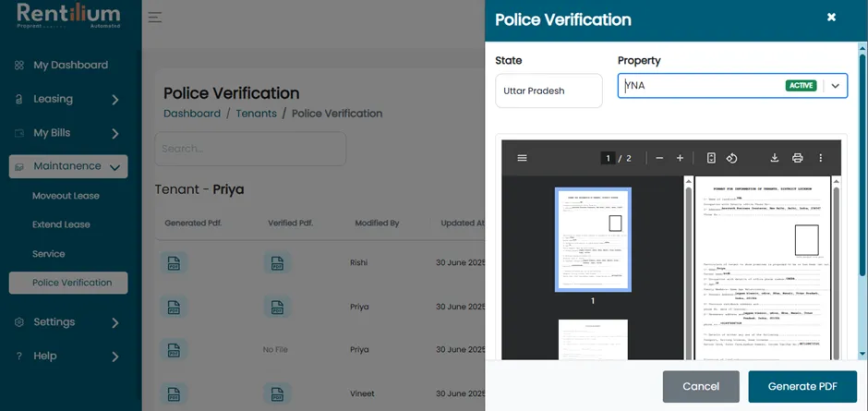Click the Generate PDF button
The image size is (868, 411).
coord(802,387)
